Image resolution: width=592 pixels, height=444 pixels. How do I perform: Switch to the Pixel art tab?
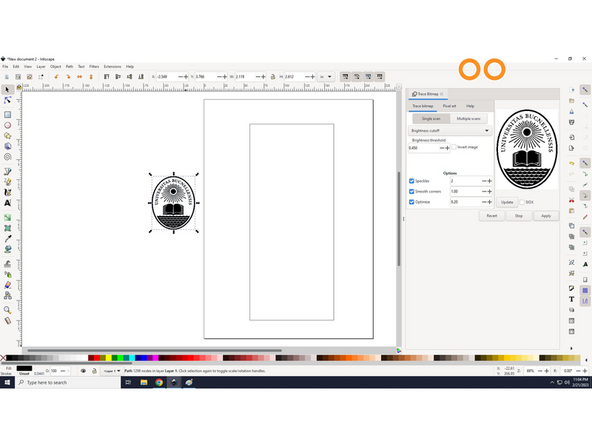pyautogui.click(x=449, y=106)
